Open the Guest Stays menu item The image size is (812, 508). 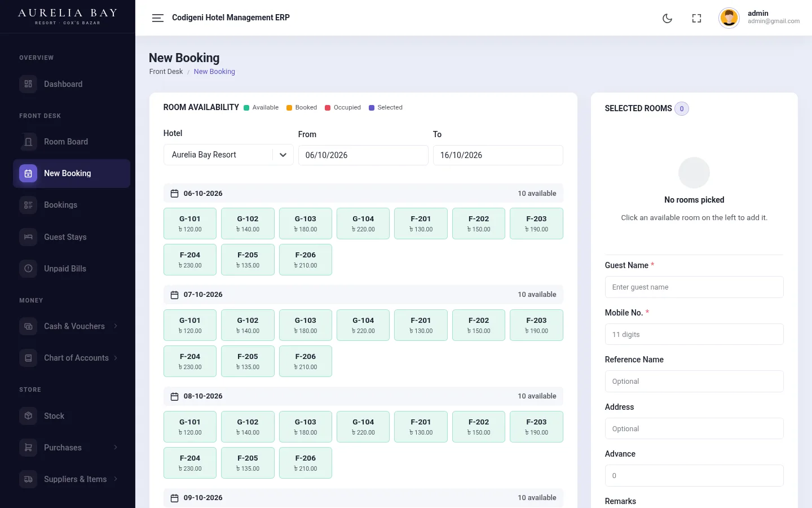pyautogui.click(x=72, y=237)
